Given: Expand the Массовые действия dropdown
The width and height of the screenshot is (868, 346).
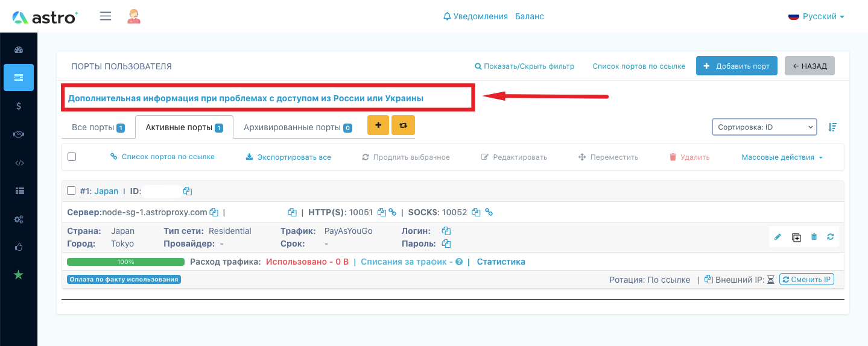Looking at the screenshot, I should 782,157.
